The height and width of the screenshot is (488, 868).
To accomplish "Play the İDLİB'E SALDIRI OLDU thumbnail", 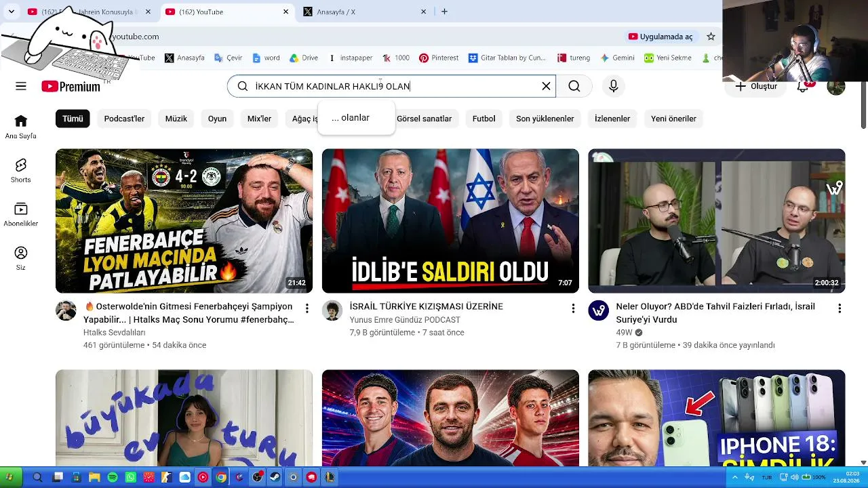I will (x=450, y=221).
